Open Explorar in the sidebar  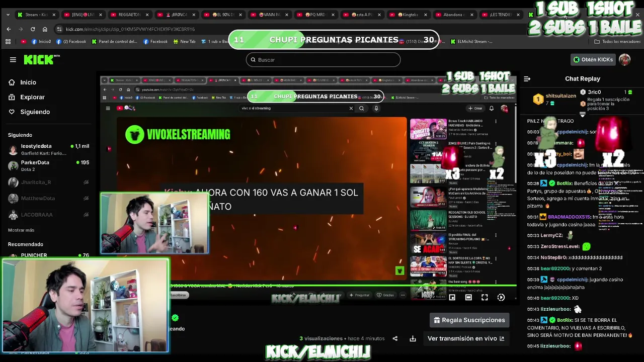tap(32, 97)
